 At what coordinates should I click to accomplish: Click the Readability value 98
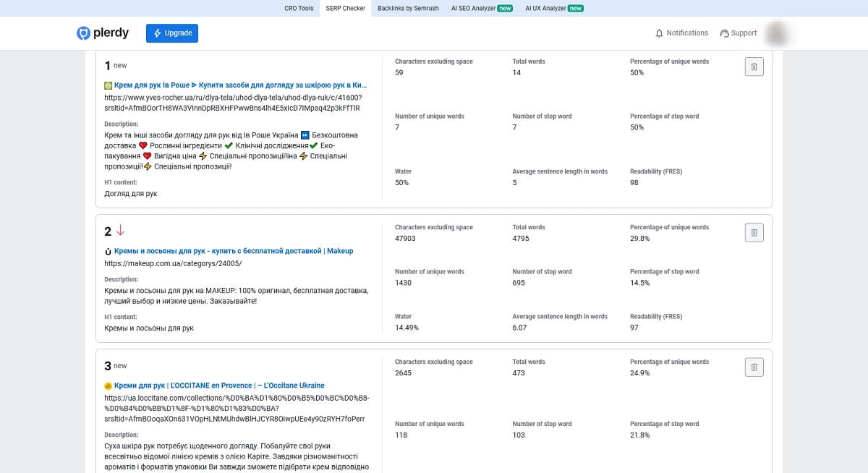(x=634, y=183)
